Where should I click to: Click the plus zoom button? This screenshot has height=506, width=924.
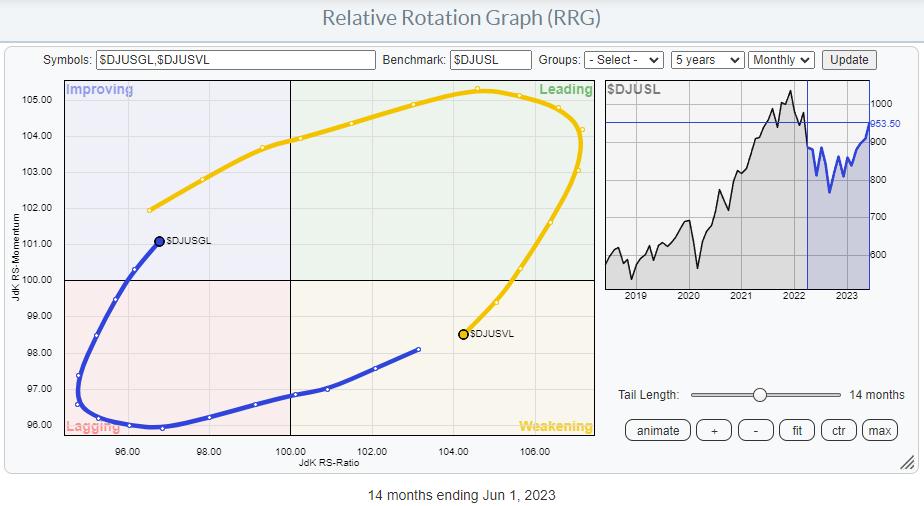713,430
